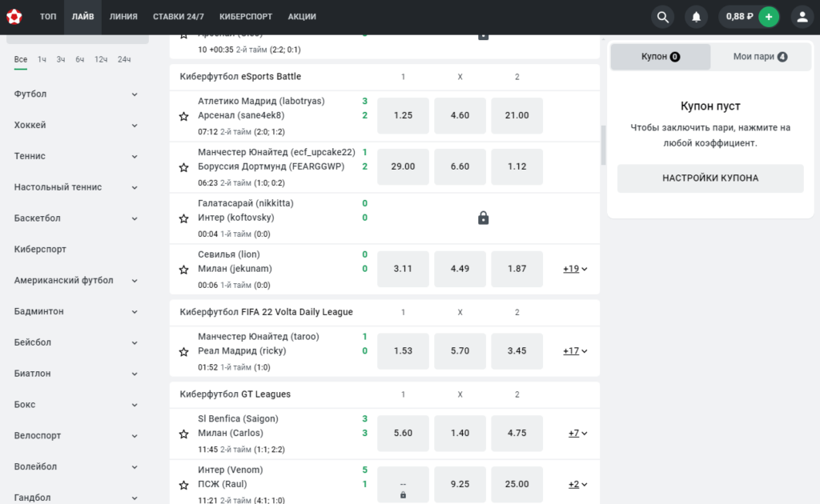This screenshot has height=504, width=820.
Task: Bet on ПСЖ win at 25.00
Action: (x=517, y=484)
